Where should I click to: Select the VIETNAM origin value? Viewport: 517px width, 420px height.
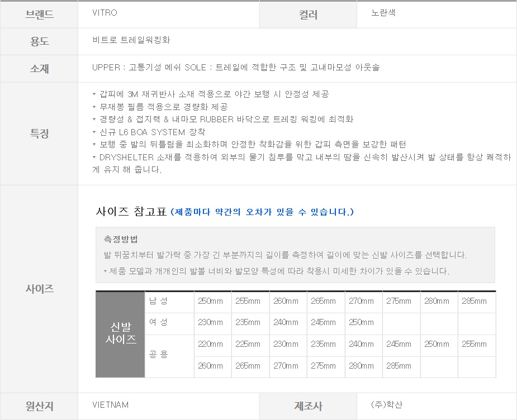coord(110,405)
